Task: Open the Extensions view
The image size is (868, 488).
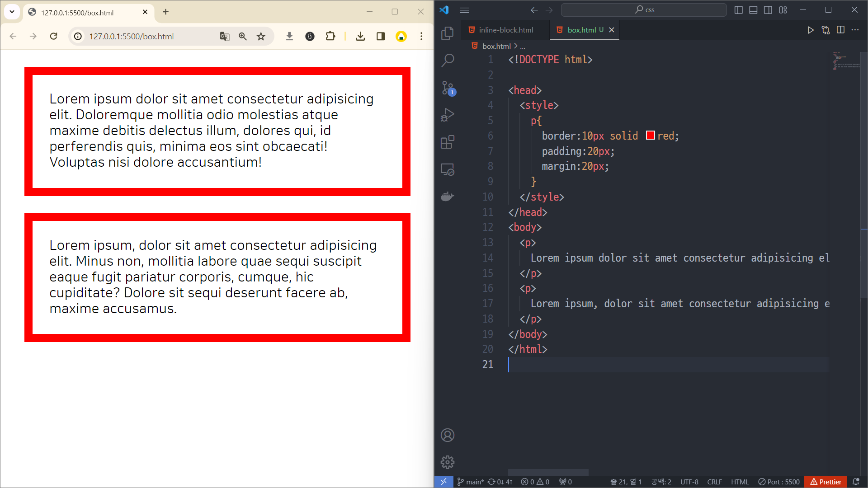Action: coord(447,142)
